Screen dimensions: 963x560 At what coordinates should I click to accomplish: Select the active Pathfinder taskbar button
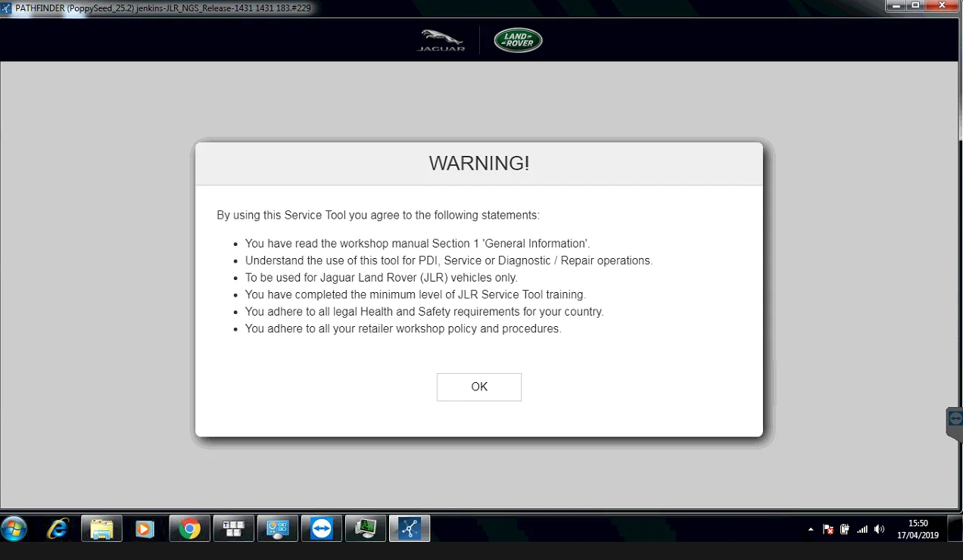pos(410,528)
